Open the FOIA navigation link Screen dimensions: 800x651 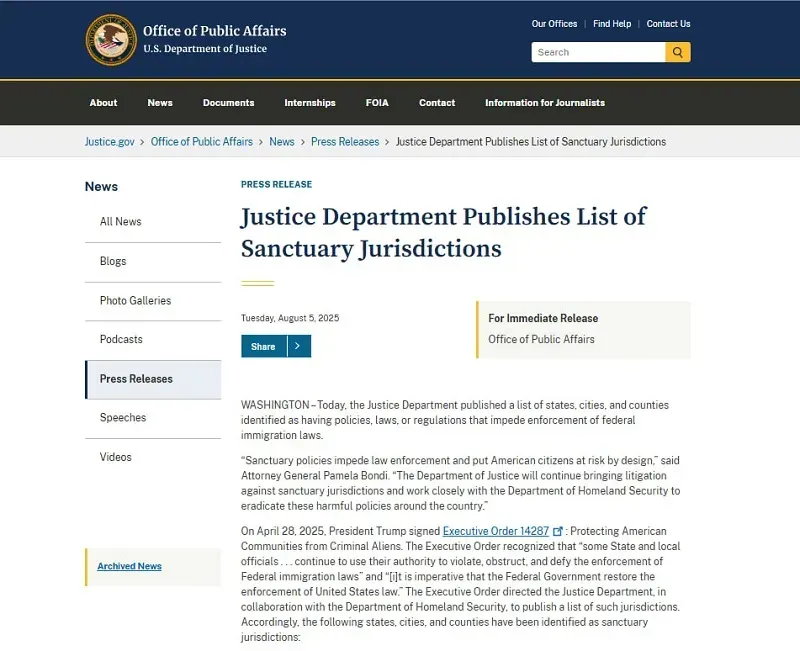[377, 103]
